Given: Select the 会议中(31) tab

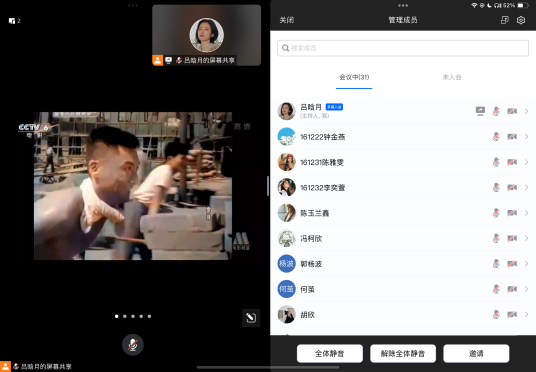Looking at the screenshot, I should point(354,77).
